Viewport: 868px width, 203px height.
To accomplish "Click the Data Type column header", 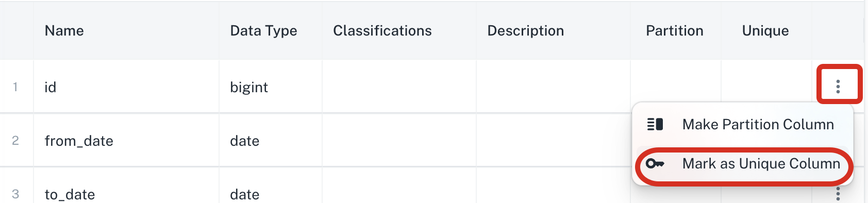I will click(x=264, y=31).
